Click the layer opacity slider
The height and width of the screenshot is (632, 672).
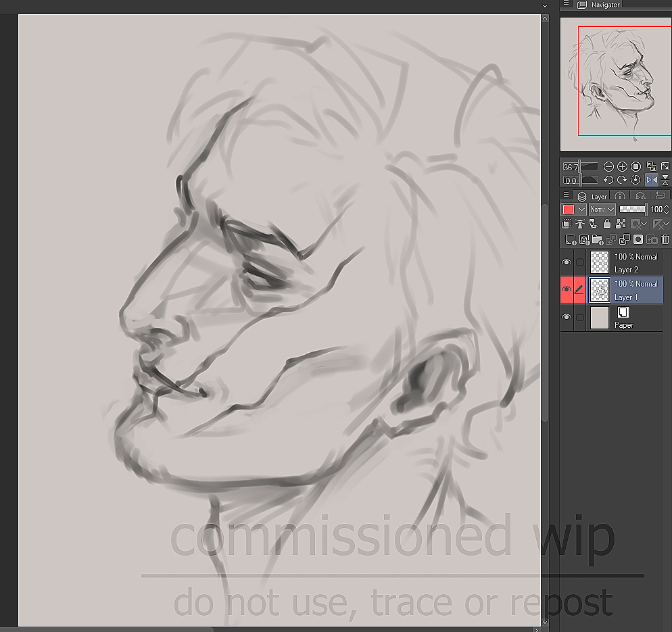(x=633, y=210)
